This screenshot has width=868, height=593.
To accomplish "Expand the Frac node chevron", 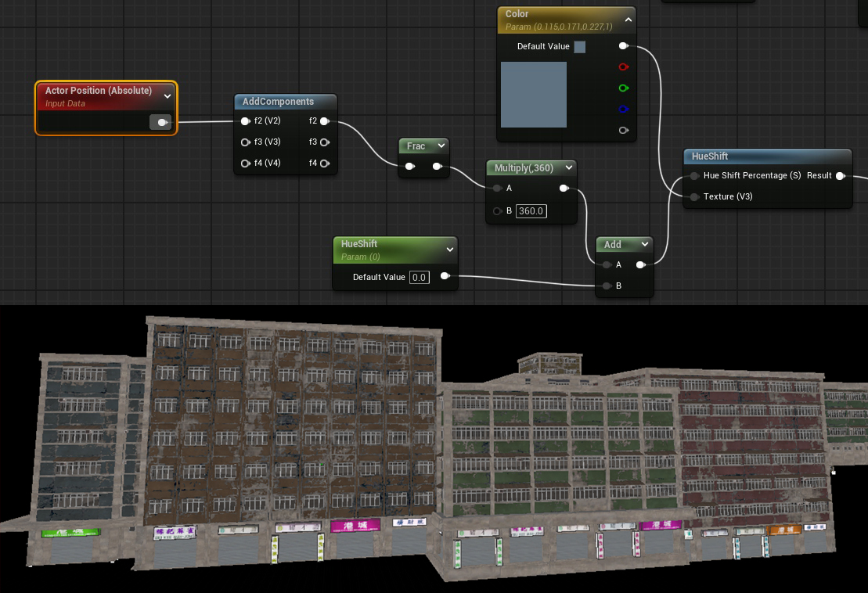I will click(x=441, y=146).
